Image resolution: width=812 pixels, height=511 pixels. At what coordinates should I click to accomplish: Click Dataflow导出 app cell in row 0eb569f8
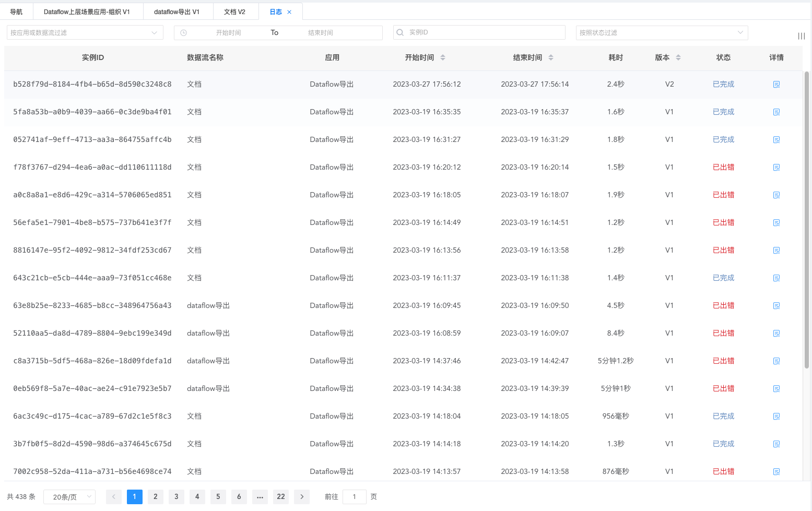click(x=332, y=388)
